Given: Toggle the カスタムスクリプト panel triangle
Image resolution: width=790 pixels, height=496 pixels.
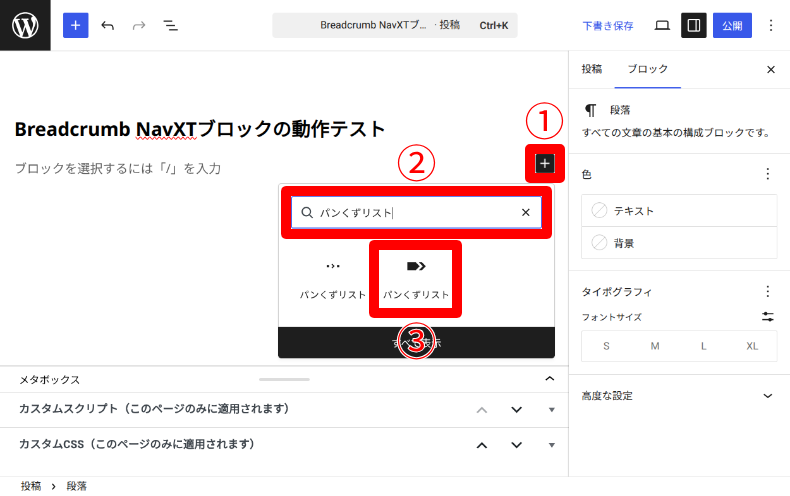Looking at the screenshot, I should click(552, 410).
